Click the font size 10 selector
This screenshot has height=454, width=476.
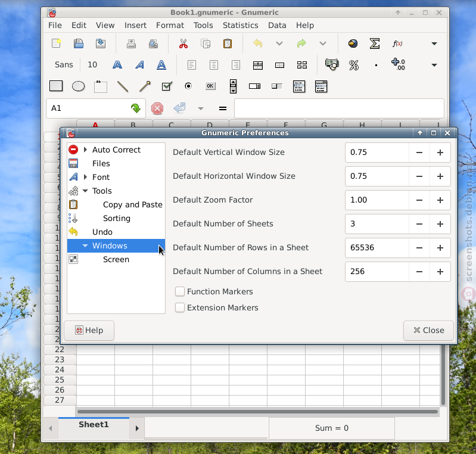(x=92, y=65)
